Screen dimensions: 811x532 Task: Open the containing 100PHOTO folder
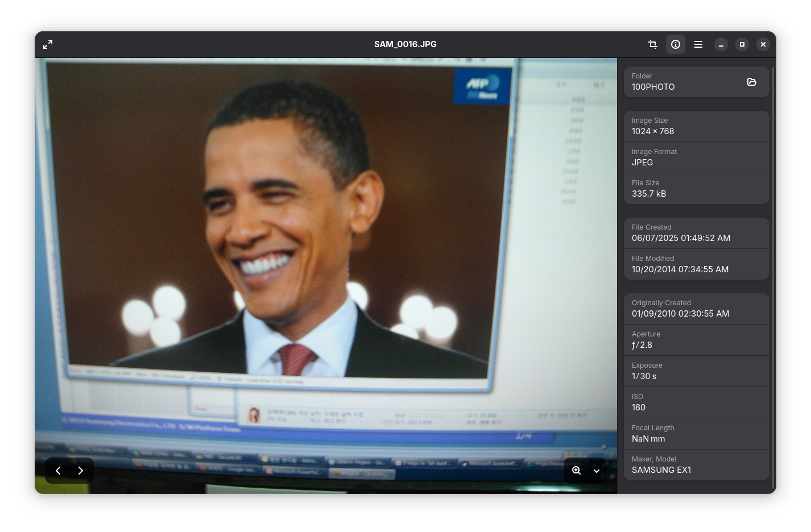tap(752, 82)
